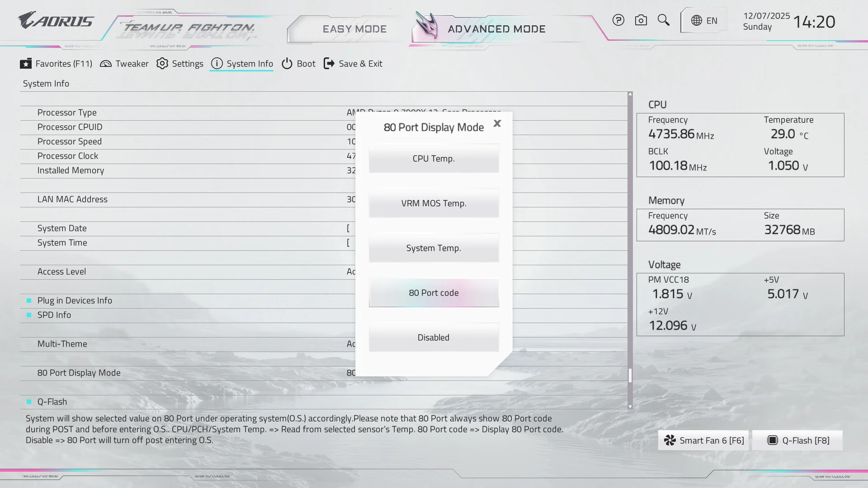Viewport: 868px width, 488px height.
Task: Click the screenshot camera icon
Action: pos(641,20)
